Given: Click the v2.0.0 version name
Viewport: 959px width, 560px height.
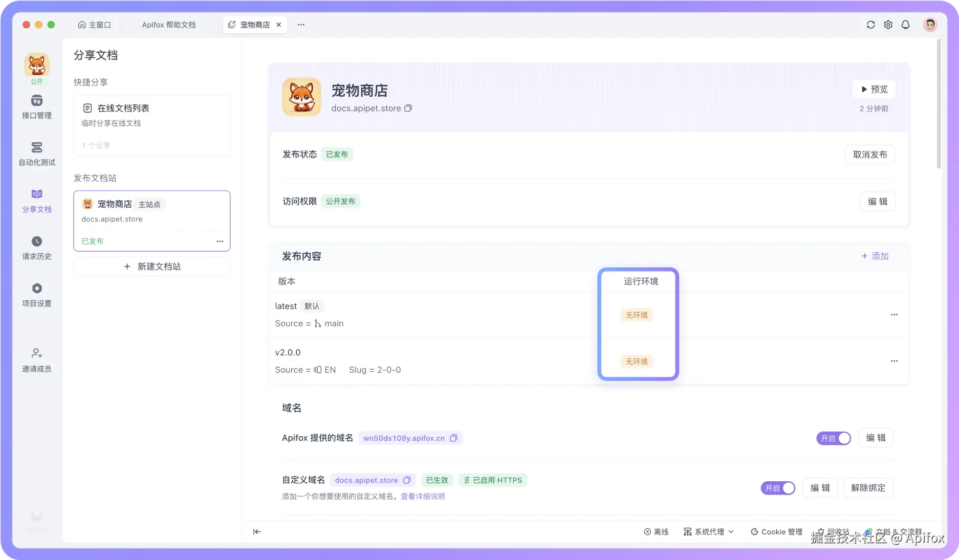Looking at the screenshot, I should click(288, 353).
